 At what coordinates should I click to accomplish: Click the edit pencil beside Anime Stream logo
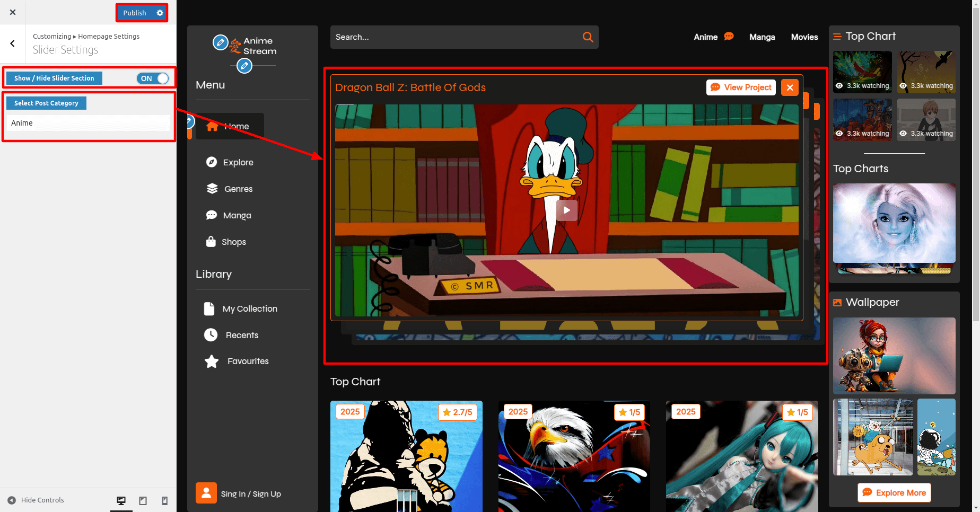tap(220, 42)
